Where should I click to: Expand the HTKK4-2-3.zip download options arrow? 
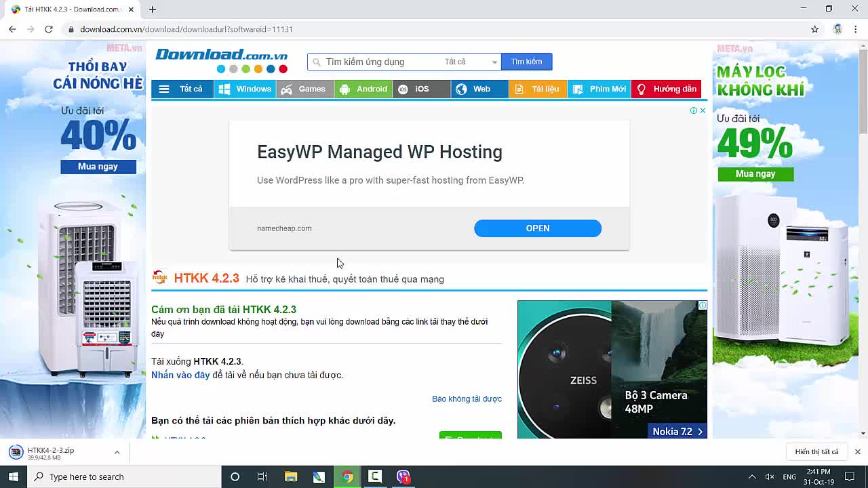click(x=117, y=452)
